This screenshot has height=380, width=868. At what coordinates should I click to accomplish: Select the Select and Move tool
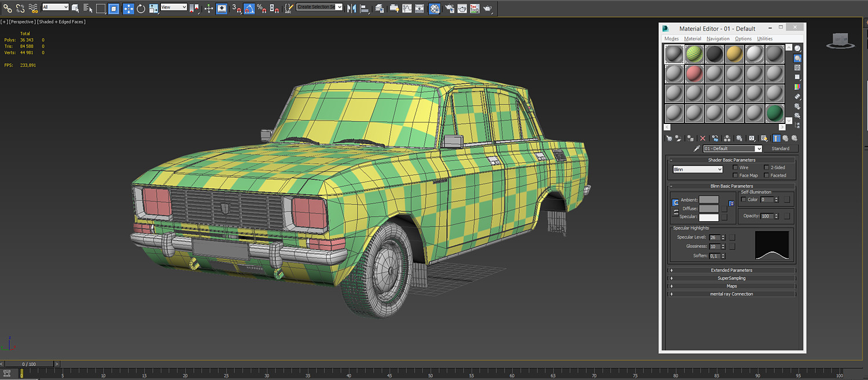click(x=128, y=8)
